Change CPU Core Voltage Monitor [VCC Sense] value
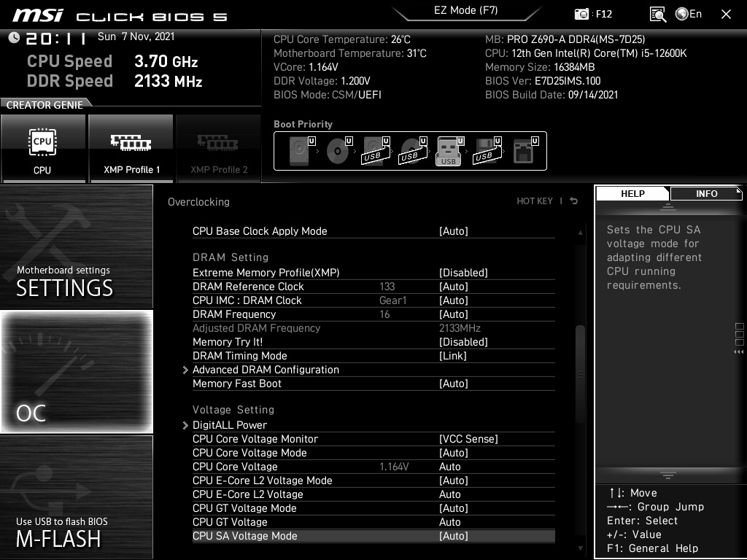The width and height of the screenshot is (747, 560). (373, 438)
